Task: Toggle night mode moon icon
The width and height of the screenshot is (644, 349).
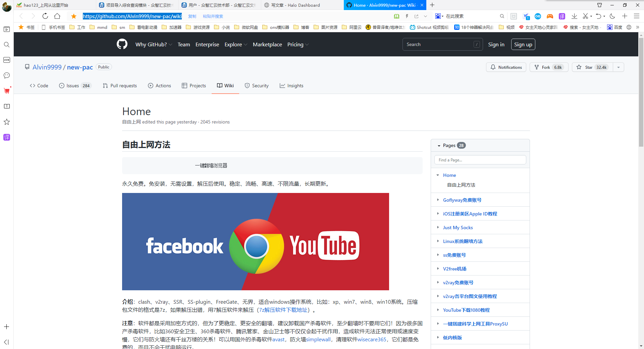Action: click(x=612, y=16)
